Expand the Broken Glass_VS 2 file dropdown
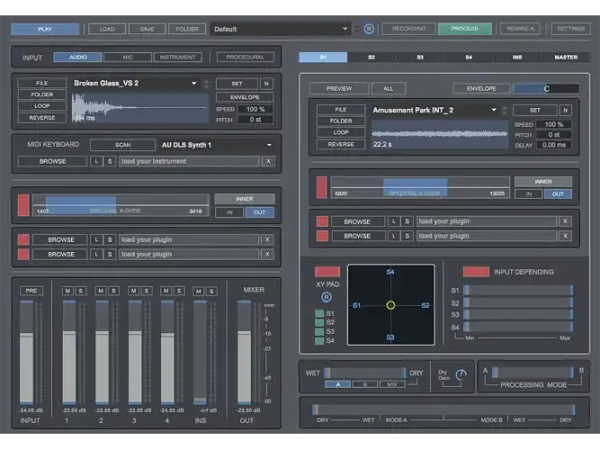Screen dimensions: 600x450 pos(194,83)
